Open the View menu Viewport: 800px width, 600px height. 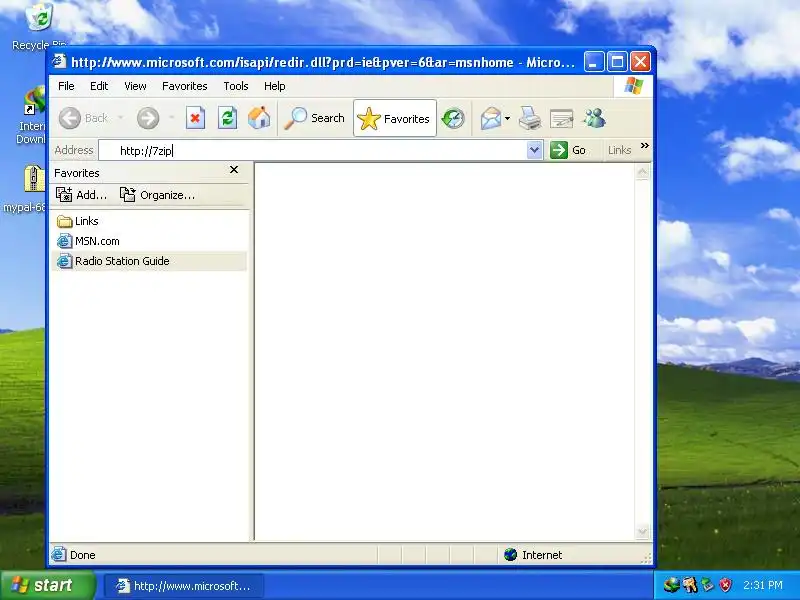(x=135, y=86)
